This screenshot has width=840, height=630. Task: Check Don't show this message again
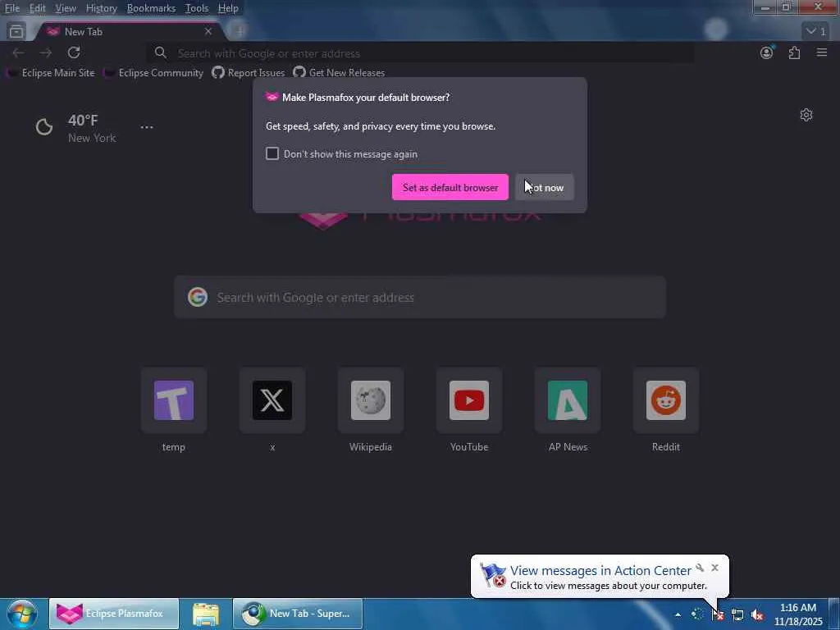click(272, 153)
